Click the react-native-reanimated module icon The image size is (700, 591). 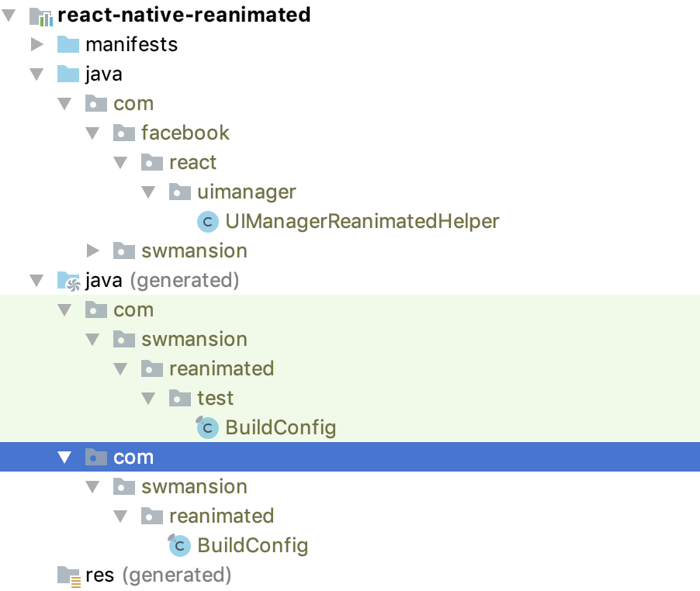click(x=43, y=15)
